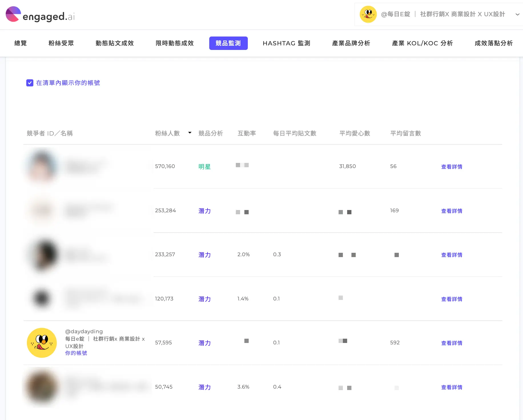Screen dimensions: 523x420
Task: Click the 每日平均貼文數 column header
Action: (x=295, y=133)
